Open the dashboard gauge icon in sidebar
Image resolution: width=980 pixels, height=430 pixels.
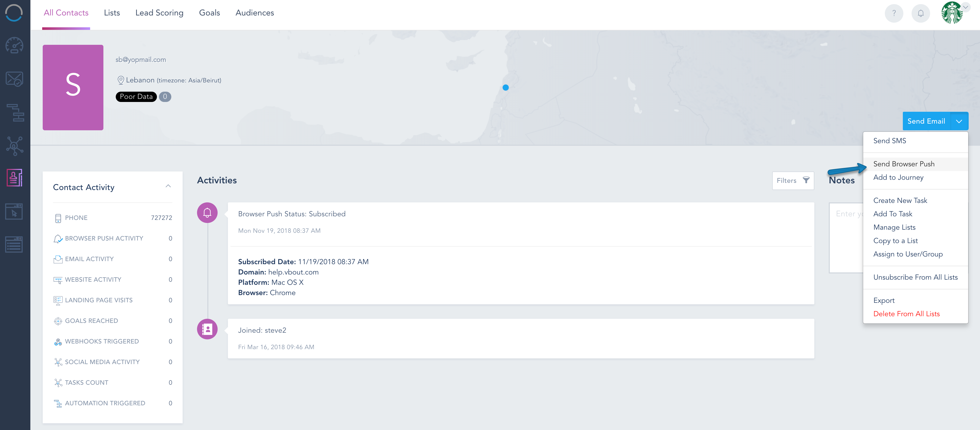[x=14, y=45]
